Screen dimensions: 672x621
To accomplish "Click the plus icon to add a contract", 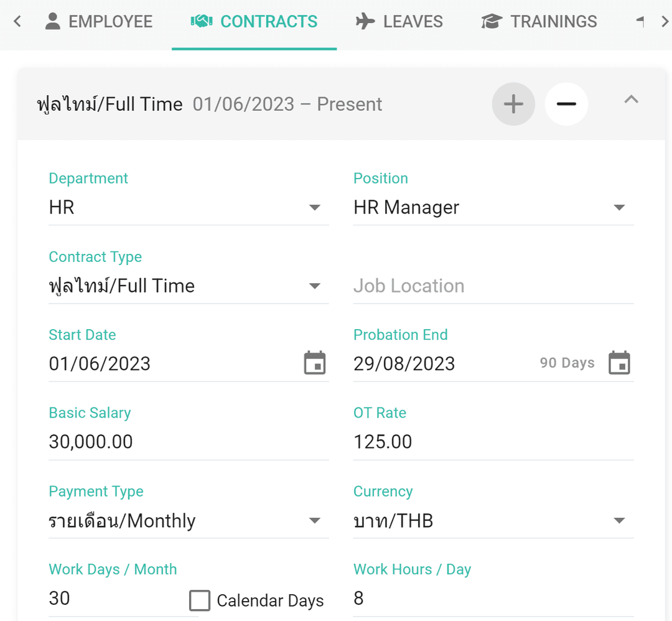I will click(x=513, y=104).
